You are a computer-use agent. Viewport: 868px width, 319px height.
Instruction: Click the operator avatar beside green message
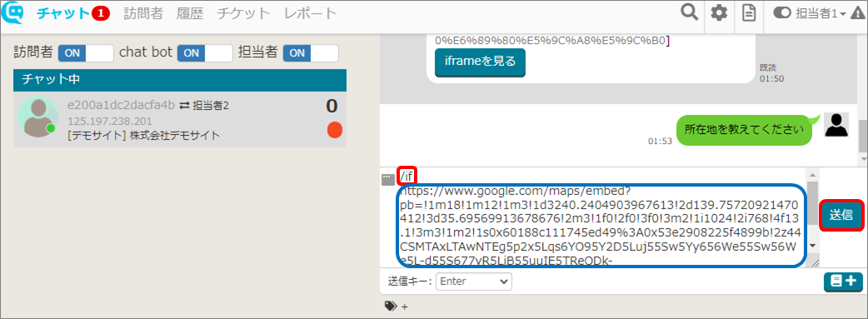[x=836, y=125]
